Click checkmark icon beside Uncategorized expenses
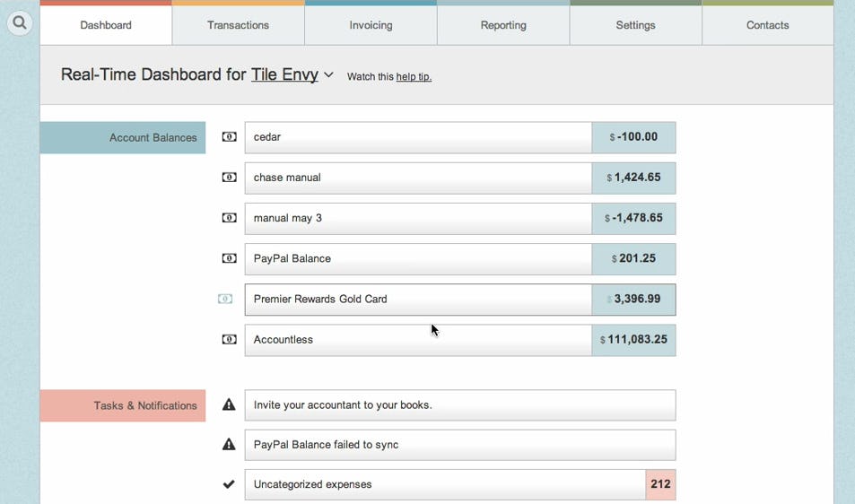 click(x=229, y=484)
